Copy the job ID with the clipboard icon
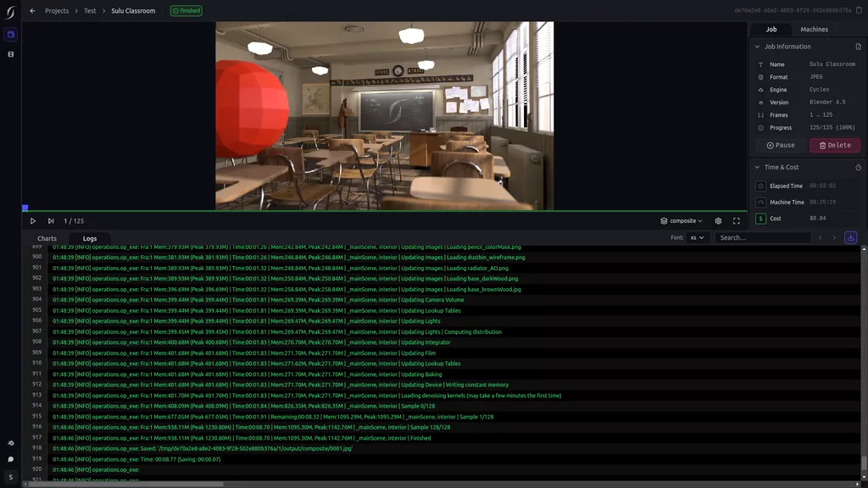 click(x=859, y=11)
